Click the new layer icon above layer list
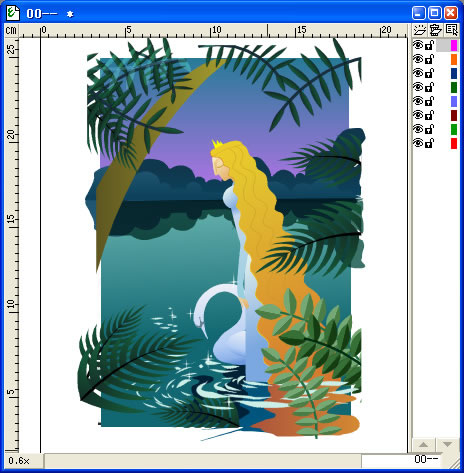Screen dimensions: 464x473 (x=419, y=30)
